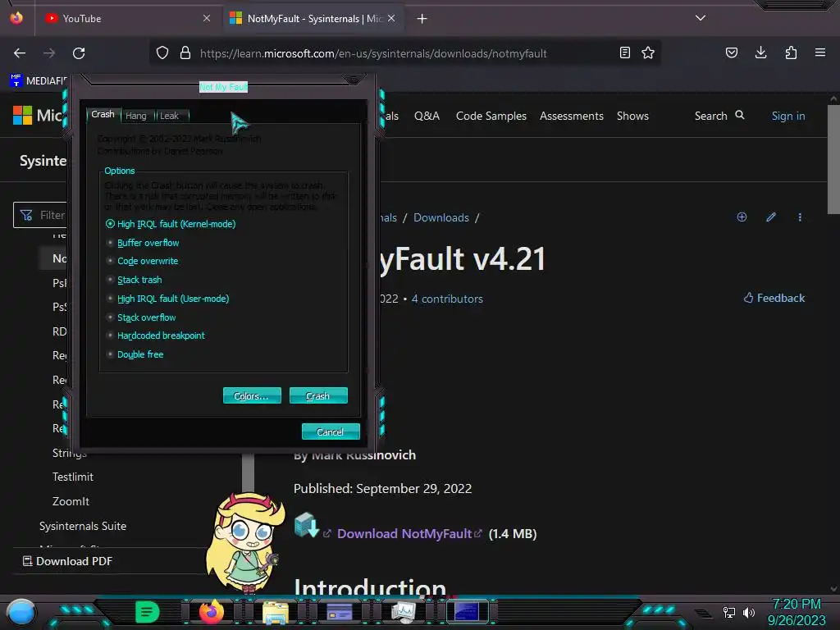
Task: Open the downloads arrow icon in toolbar
Action: [760, 52]
